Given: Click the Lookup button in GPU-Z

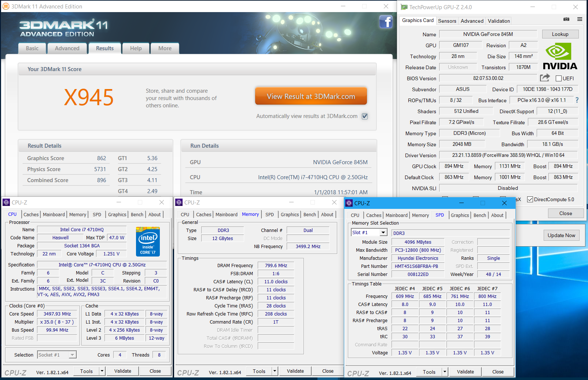Looking at the screenshot, I should [x=560, y=34].
